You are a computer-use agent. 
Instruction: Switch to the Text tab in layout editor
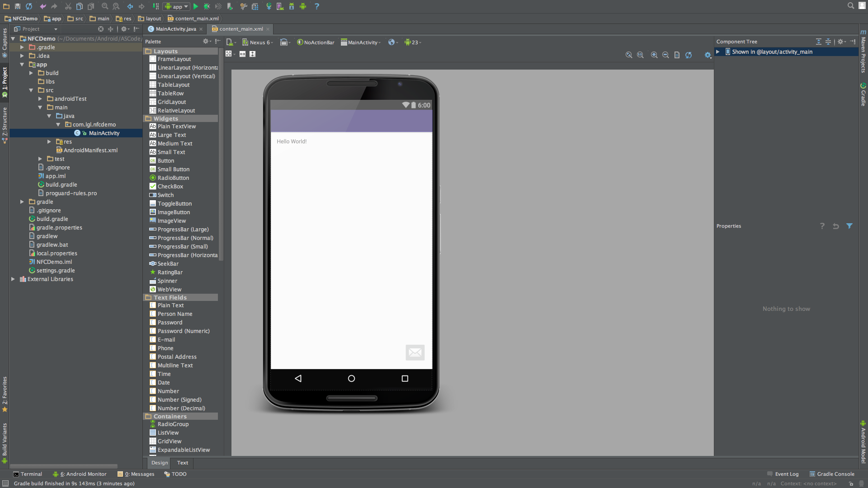183,462
